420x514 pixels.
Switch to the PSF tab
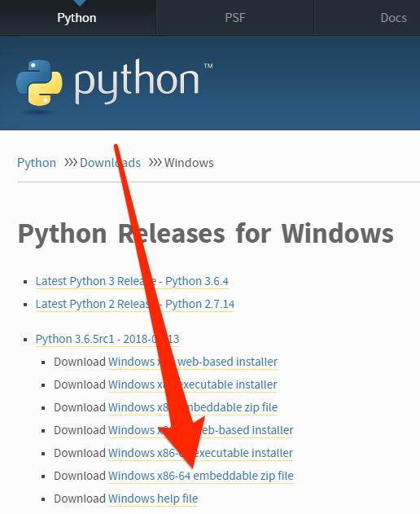(235, 17)
